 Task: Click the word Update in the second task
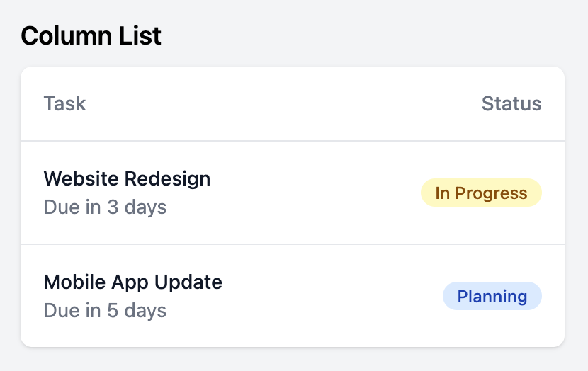click(x=188, y=282)
